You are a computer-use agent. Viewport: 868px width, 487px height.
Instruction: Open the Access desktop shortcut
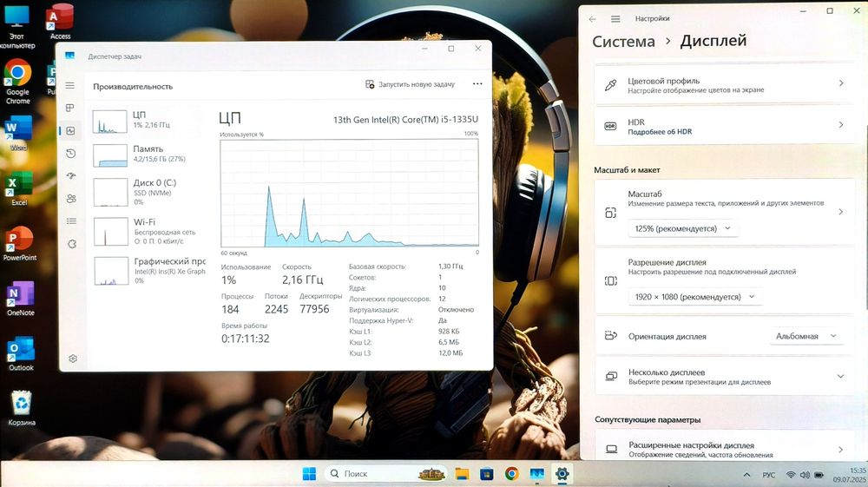(x=60, y=23)
